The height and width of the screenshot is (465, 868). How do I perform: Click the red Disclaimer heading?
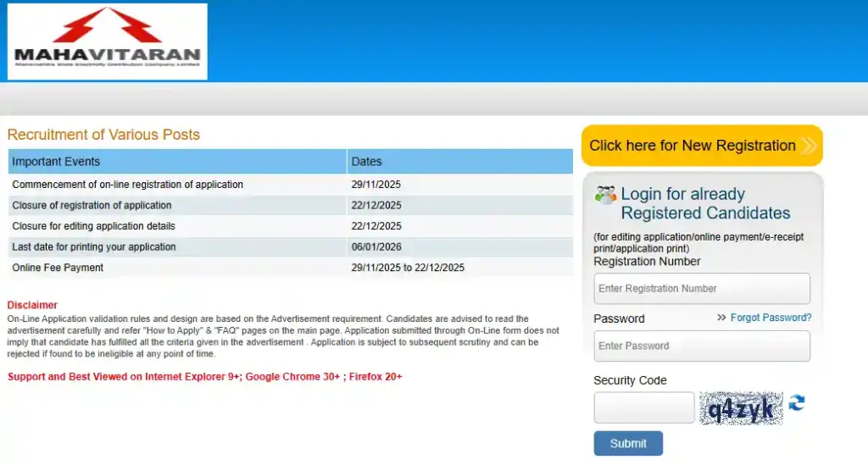[32, 305]
